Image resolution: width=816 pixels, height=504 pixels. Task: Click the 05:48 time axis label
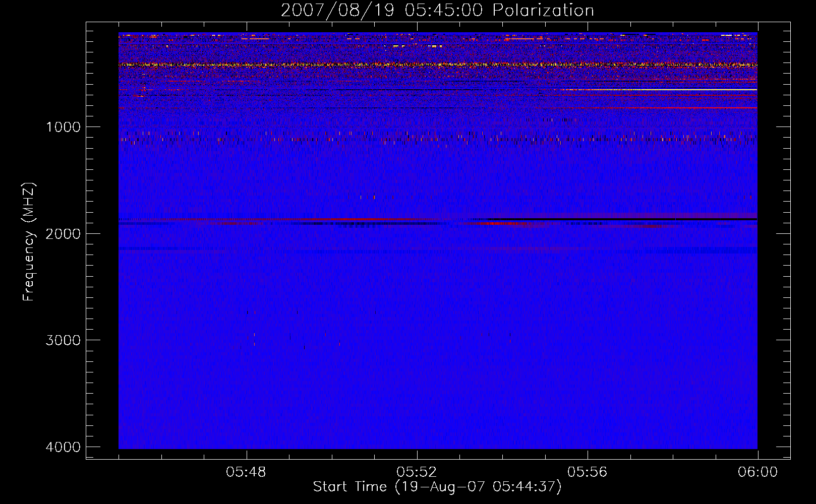click(246, 472)
